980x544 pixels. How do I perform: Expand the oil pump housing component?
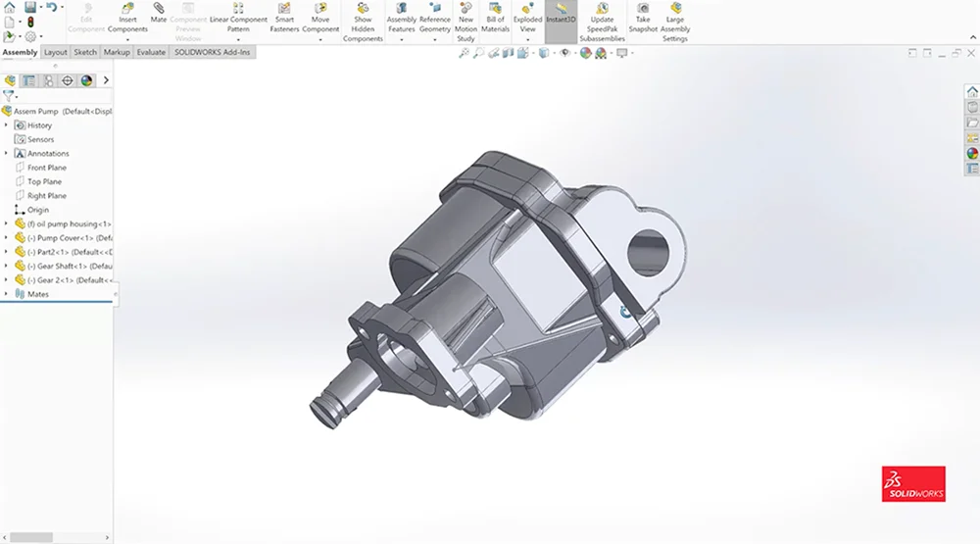pos(7,223)
